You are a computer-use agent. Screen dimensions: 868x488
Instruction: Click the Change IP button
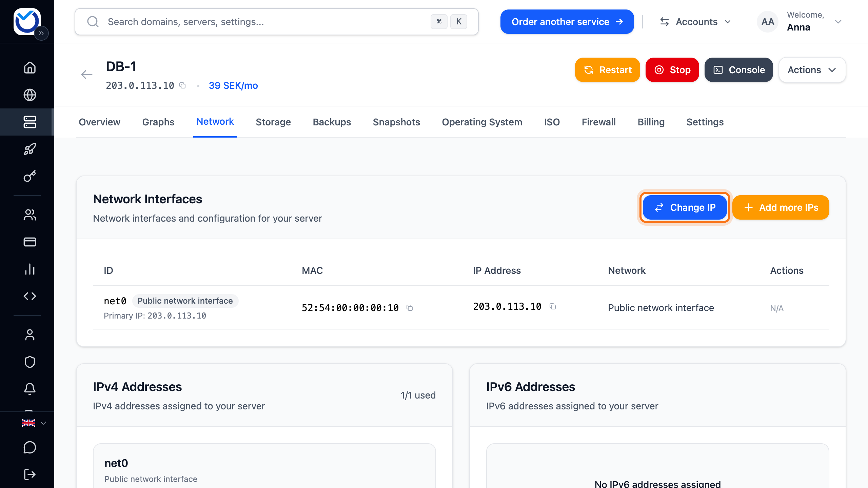pyautogui.click(x=685, y=207)
